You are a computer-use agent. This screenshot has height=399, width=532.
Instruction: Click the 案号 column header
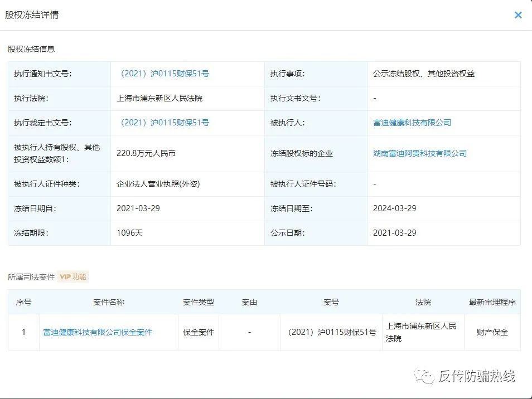click(x=331, y=302)
